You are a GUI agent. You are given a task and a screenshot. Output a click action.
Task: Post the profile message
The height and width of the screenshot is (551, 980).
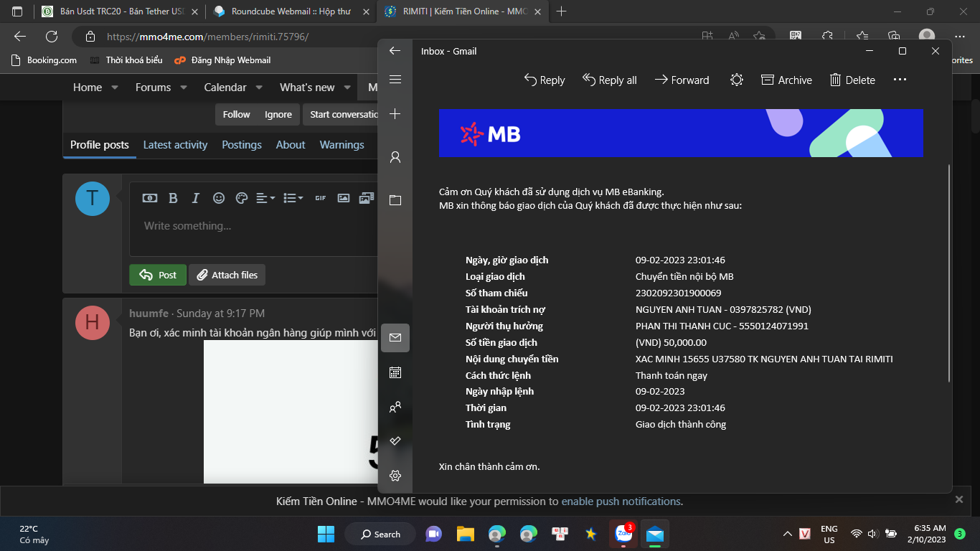click(158, 275)
